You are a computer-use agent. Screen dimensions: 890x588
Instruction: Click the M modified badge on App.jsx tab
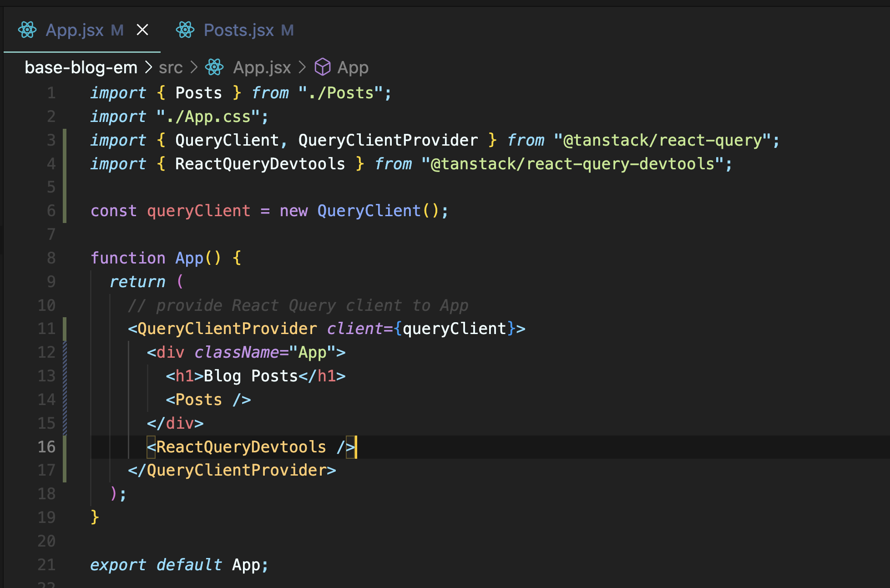click(x=117, y=30)
